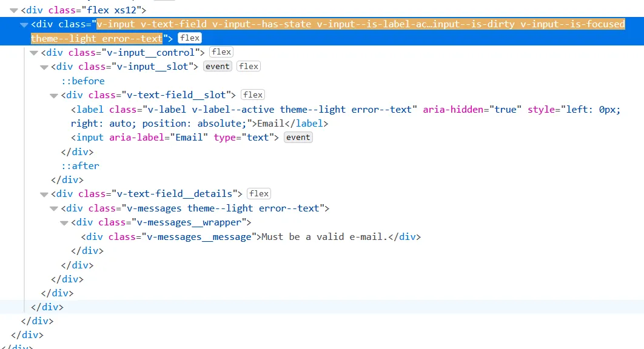This screenshot has width=644, height=349.
Task: Collapse the v-input__control div
Action: click(x=34, y=53)
